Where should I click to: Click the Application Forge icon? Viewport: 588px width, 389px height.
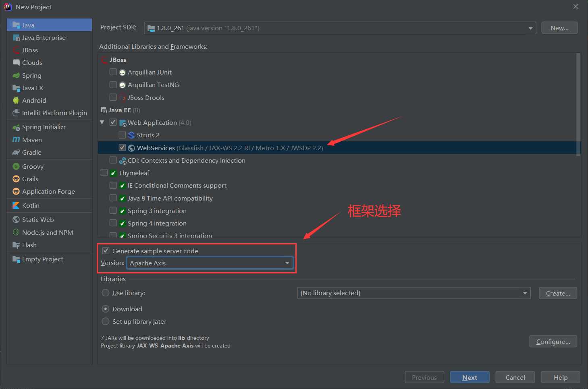16,191
